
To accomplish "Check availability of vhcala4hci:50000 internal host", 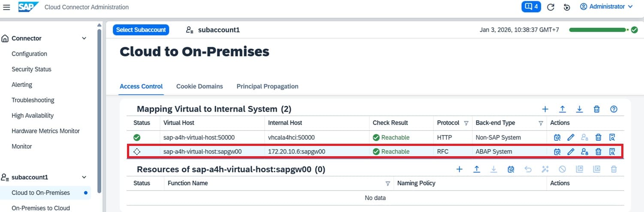I will click(x=557, y=138).
